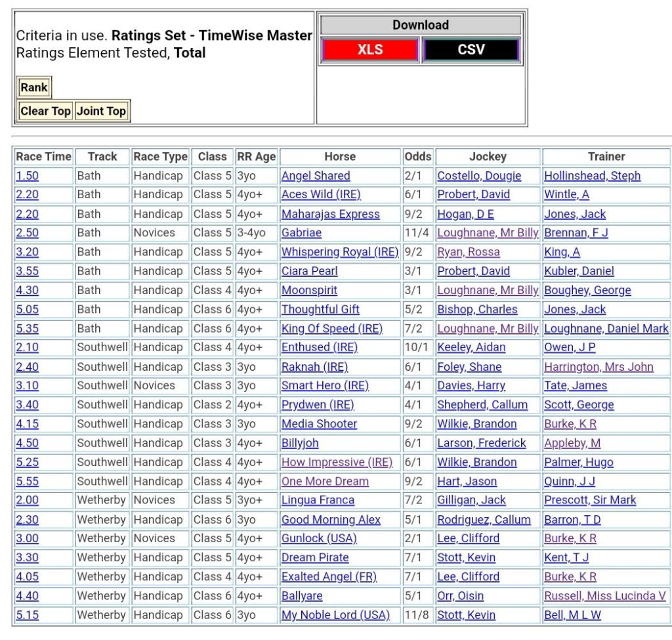Download results as CSV file
The image size is (672, 640).
pyautogui.click(x=471, y=50)
